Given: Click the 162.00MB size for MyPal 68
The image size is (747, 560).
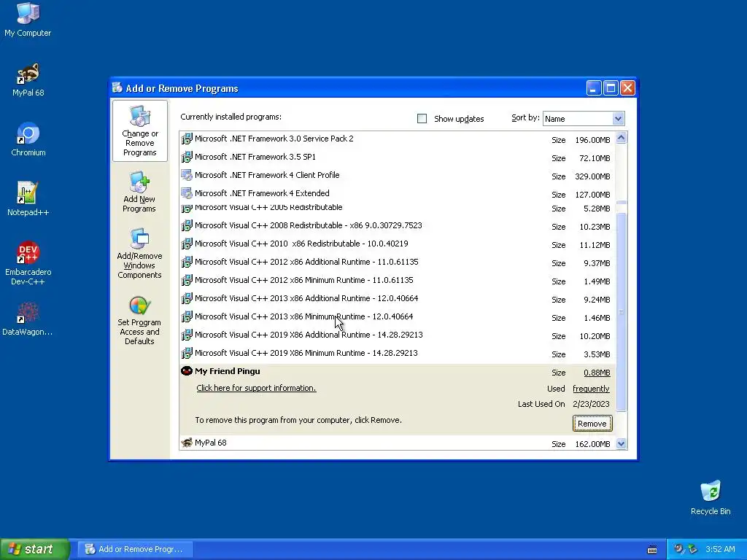Looking at the screenshot, I should point(592,444).
